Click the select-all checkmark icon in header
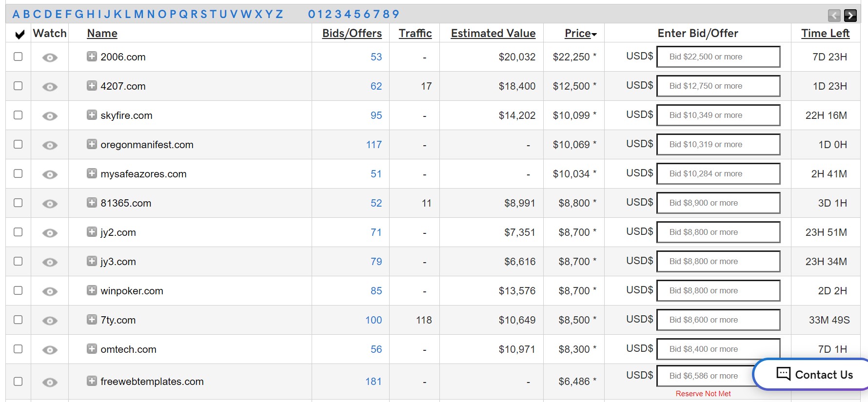 [20, 34]
